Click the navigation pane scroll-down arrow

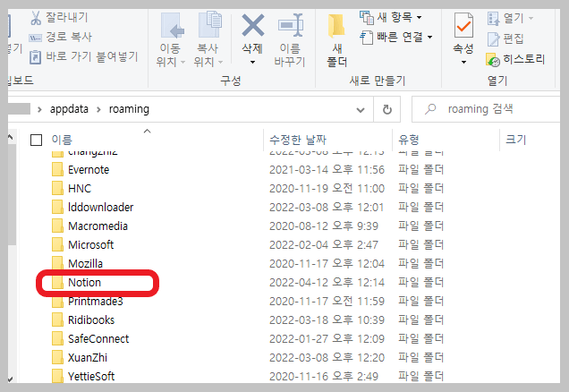pyautogui.click(x=11, y=379)
